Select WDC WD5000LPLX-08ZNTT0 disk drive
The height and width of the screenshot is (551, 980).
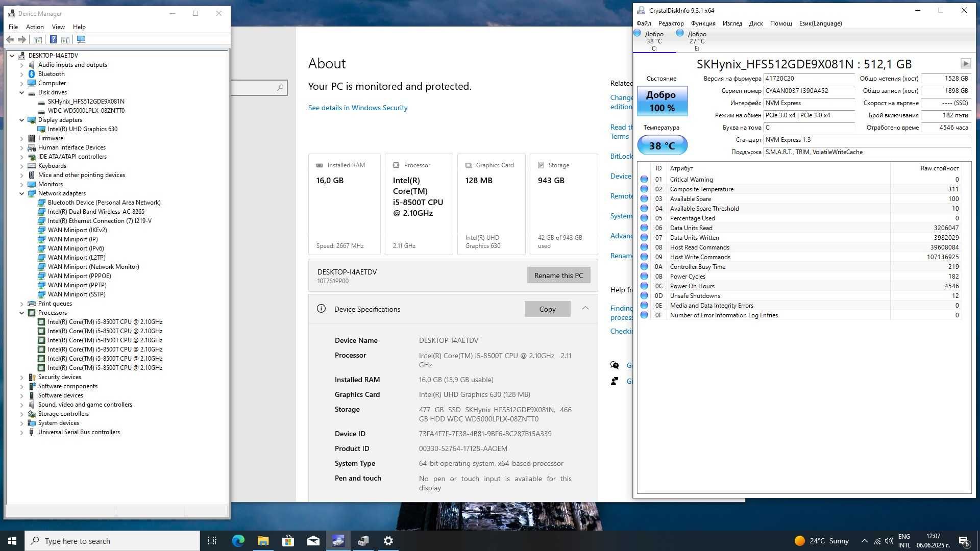(86, 111)
